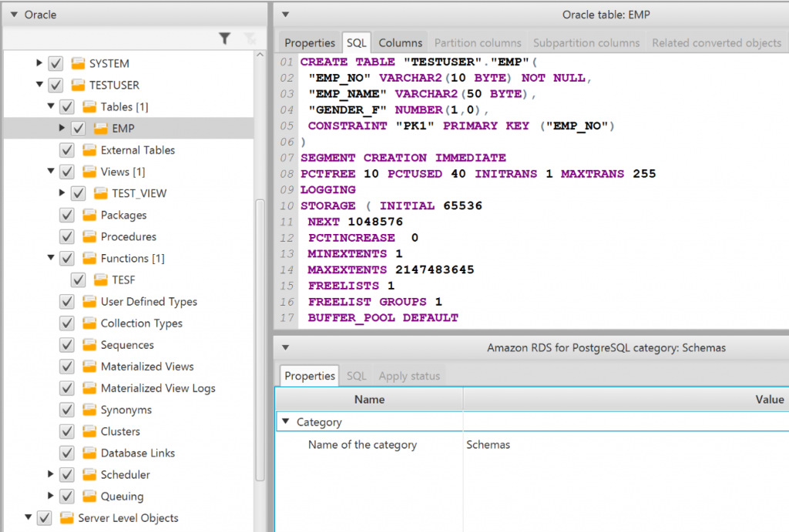Click the scroll-up arrow of the tree
This screenshot has width=789, height=532.
tap(260, 55)
